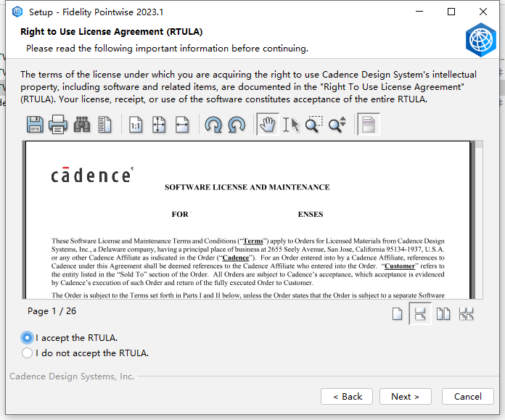Click the Page 1 / 26 indicator

click(x=52, y=311)
